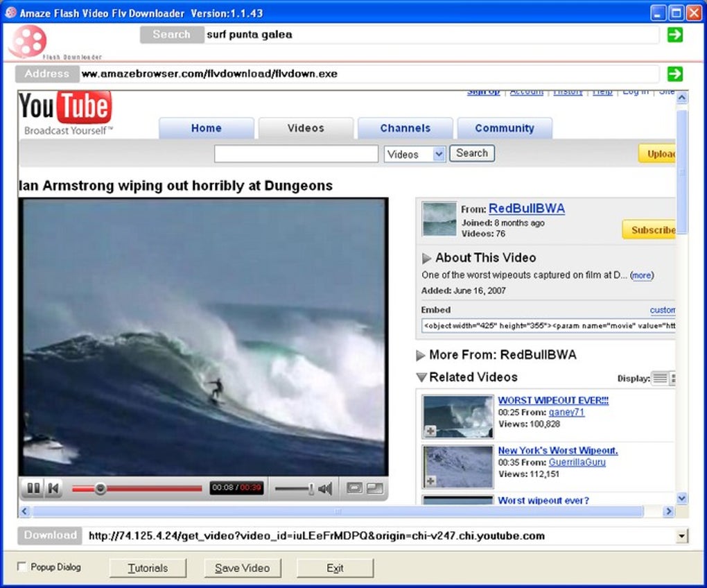Click the Download URL field

381,536
